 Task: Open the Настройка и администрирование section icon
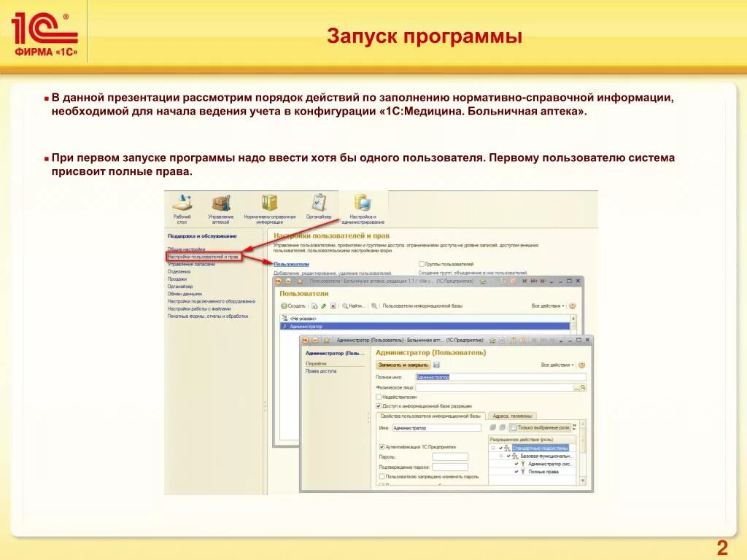(x=363, y=209)
